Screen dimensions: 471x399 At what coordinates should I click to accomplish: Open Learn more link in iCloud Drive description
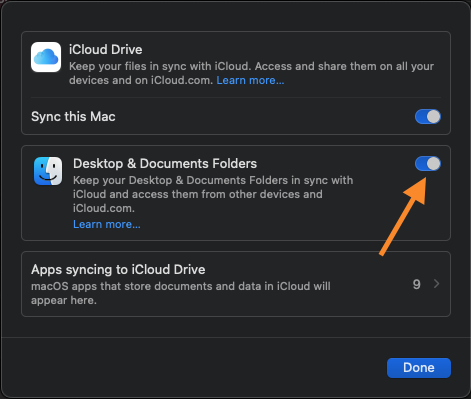pos(250,80)
